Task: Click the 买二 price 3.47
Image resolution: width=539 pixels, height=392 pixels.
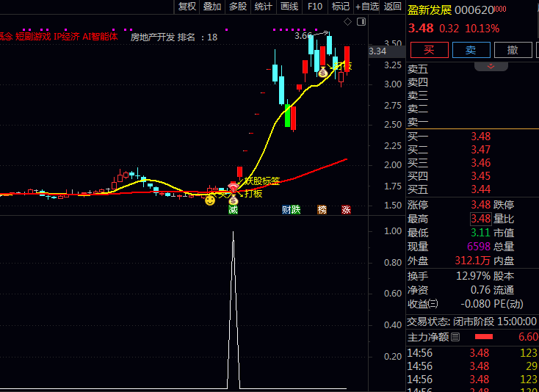Action: [x=480, y=150]
